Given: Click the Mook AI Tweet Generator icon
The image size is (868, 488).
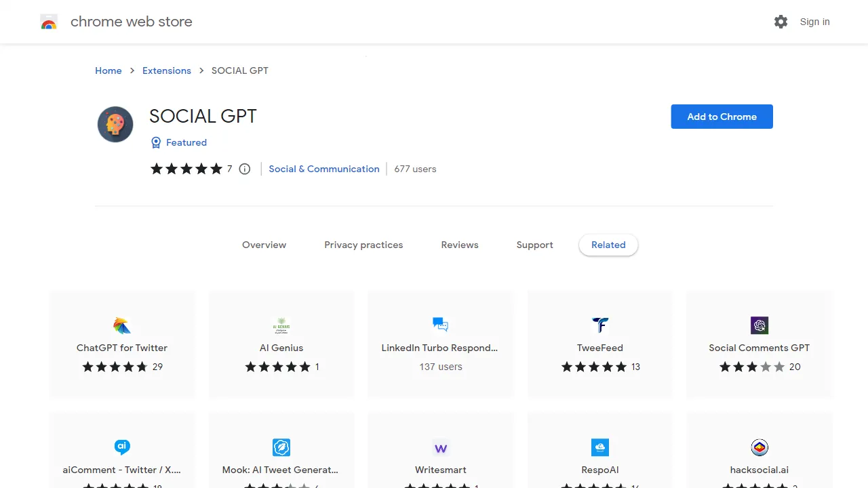Looking at the screenshot, I should (281, 447).
